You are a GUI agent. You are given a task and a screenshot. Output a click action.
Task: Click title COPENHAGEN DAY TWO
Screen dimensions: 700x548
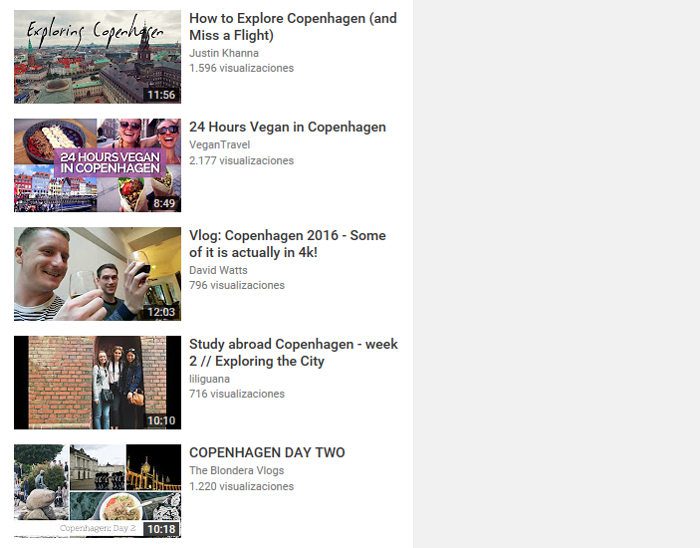(267, 453)
